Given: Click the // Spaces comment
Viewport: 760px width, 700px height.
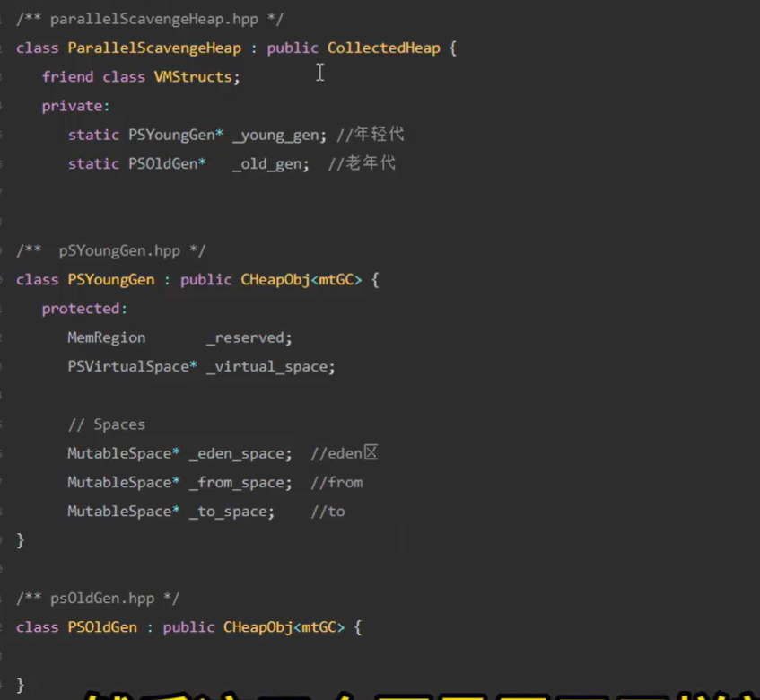Looking at the screenshot, I should tap(106, 424).
